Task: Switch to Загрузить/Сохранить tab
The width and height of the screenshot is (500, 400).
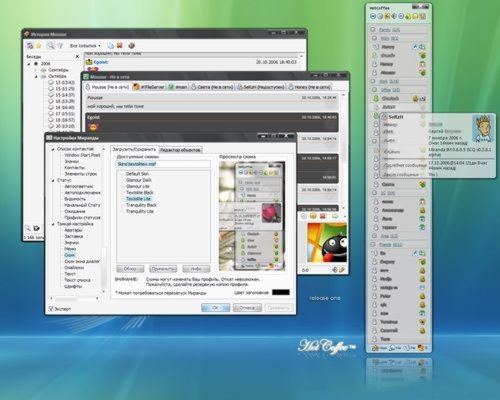Action: [x=134, y=149]
